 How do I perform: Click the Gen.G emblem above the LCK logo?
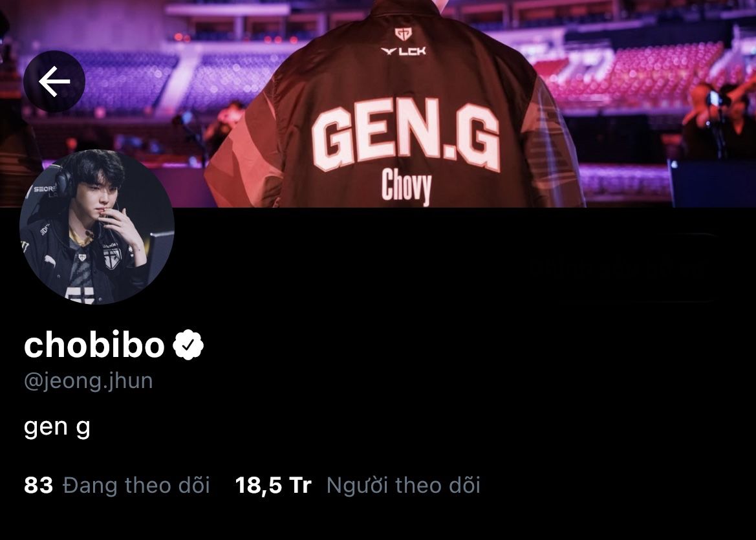[x=403, y=34]
